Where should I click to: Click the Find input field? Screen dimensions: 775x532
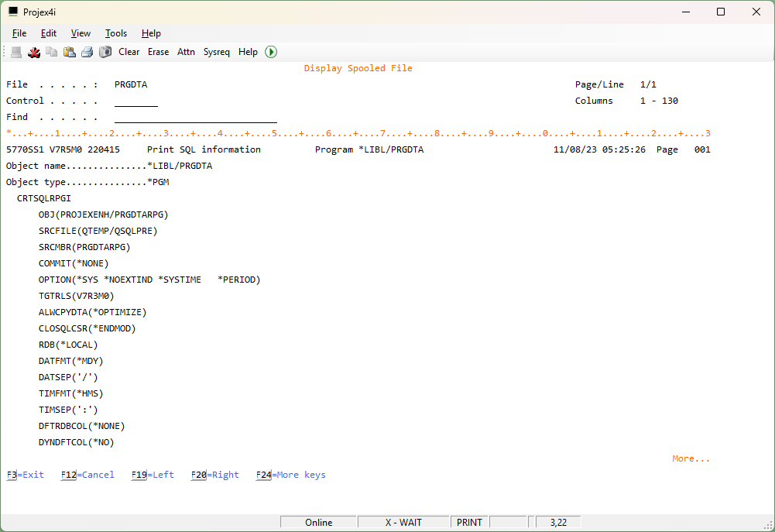point(196,117)
